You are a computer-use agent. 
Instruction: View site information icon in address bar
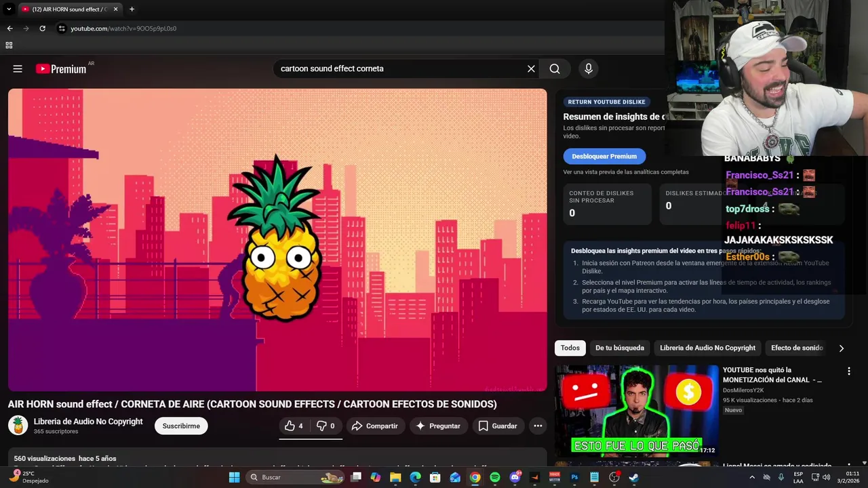pos(61,28)
